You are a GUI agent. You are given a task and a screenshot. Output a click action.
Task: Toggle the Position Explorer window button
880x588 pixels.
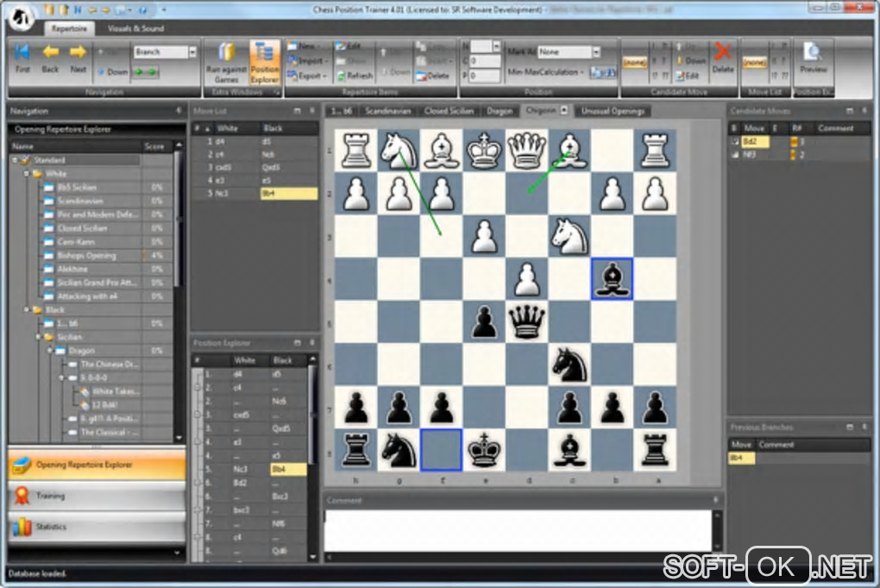pyautogui.click(x=264, y=63)
